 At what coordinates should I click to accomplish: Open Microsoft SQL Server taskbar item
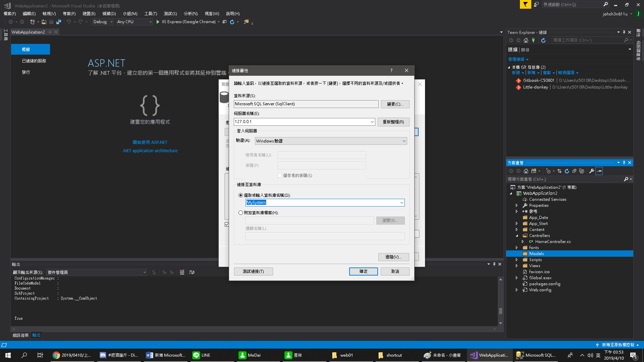point(536,355)
